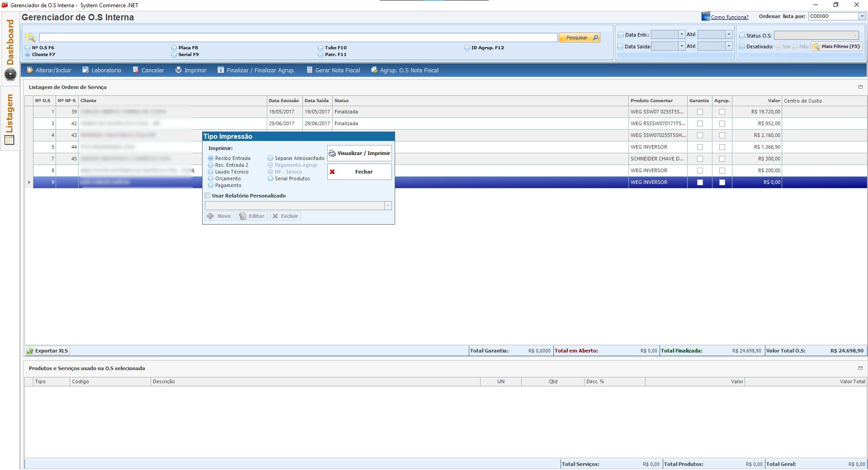Open the custom report dropdown in dialog
The height and width of the screenshot is (470, 868).
point(387,206)
